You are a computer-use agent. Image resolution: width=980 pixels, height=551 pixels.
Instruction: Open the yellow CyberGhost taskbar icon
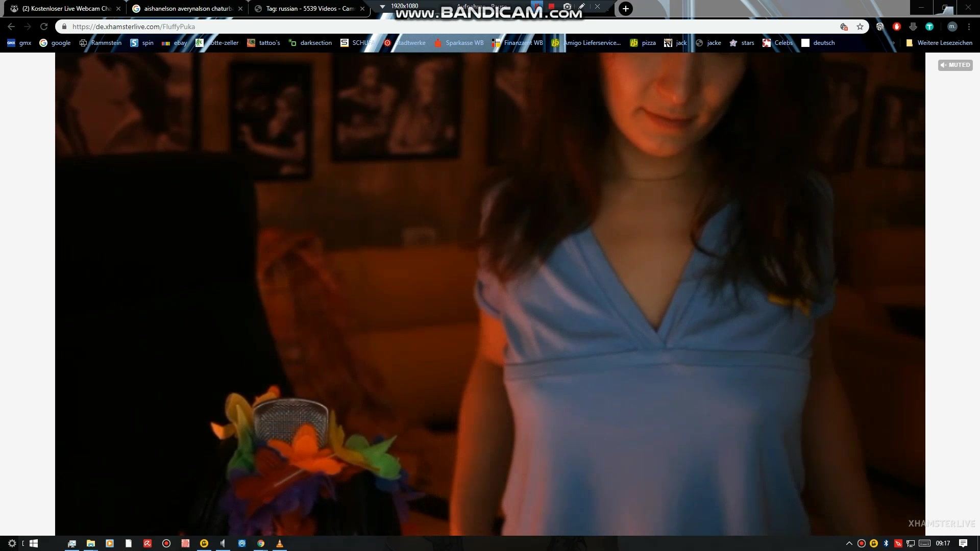click(x=204, y=543)
